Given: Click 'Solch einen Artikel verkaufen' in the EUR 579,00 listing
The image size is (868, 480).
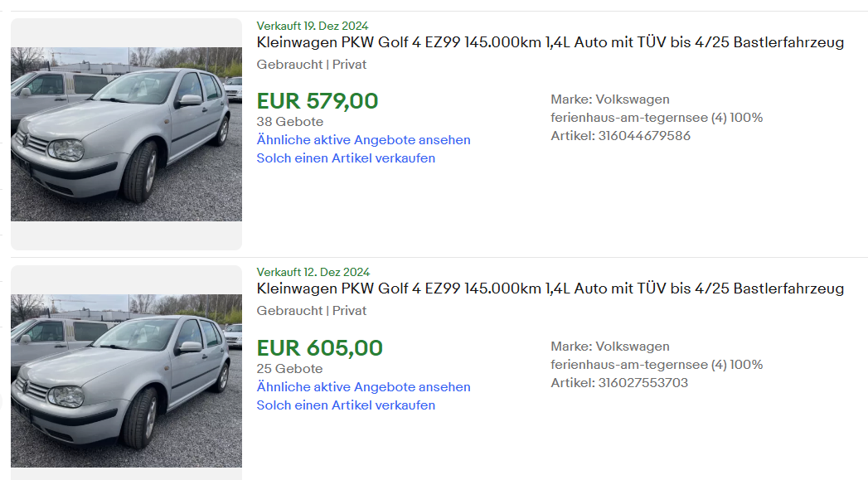Looking at the screenshot, I should 346,158.
